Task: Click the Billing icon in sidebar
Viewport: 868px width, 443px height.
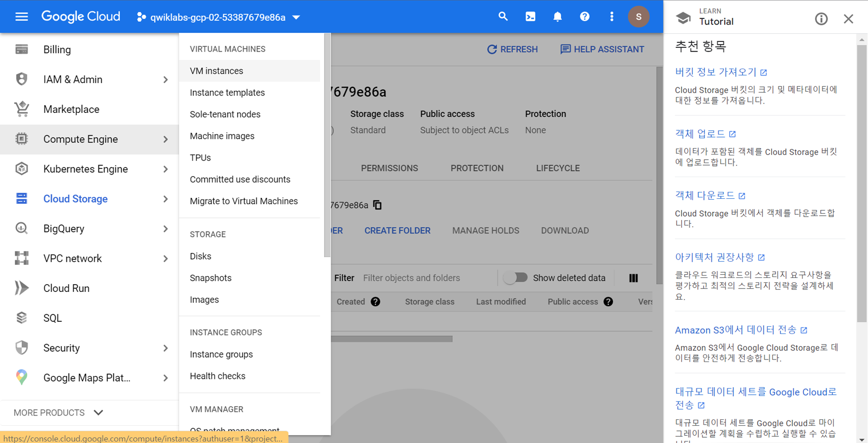Action: (22, 49)
